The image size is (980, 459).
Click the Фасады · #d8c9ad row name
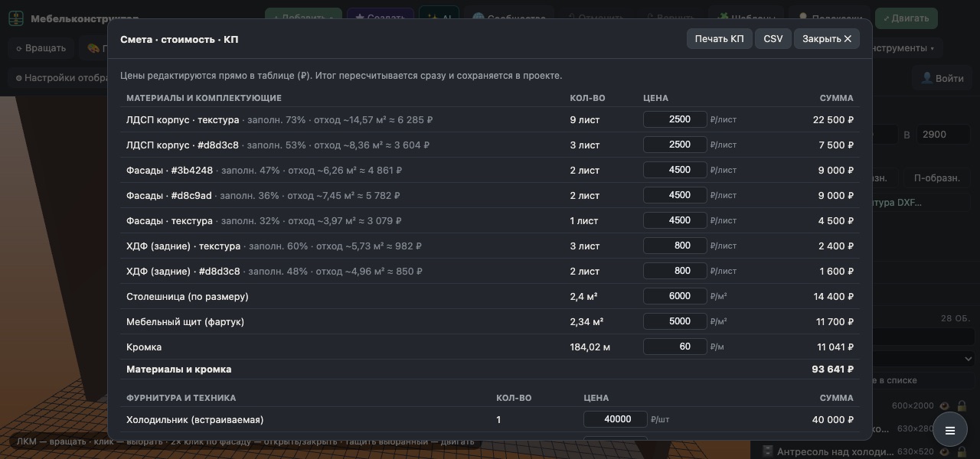[169, 196]
